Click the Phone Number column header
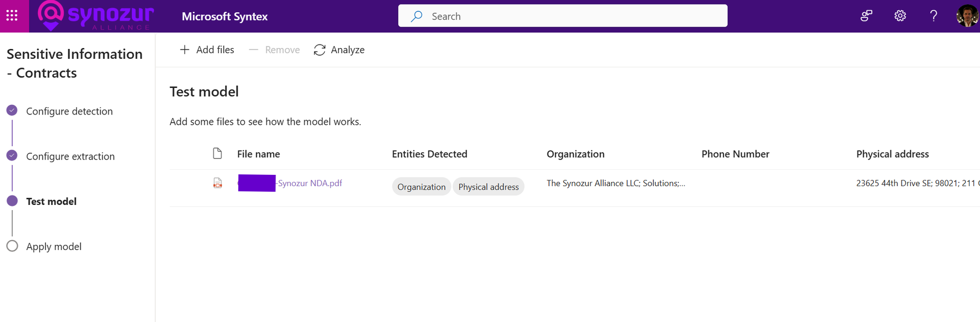The height and width of the screenshot is (322, 980). coord(735,154)
